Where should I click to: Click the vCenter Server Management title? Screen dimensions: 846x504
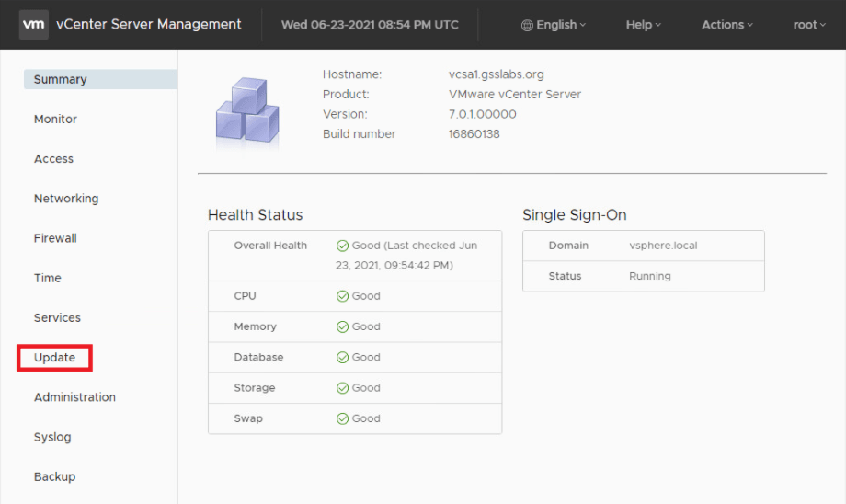(x=150, y=25)
